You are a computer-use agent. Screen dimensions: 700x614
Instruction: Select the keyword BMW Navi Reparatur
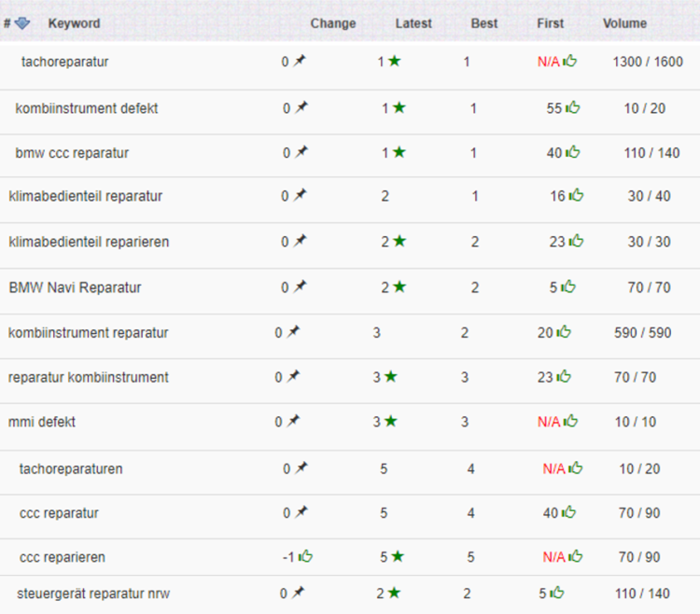[75, 287]
